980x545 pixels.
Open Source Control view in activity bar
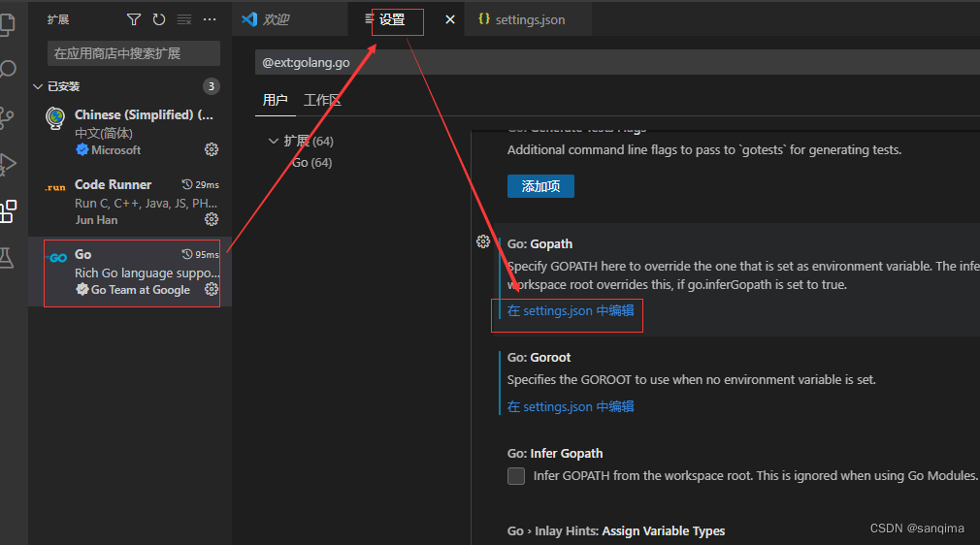tap(6, 117)
